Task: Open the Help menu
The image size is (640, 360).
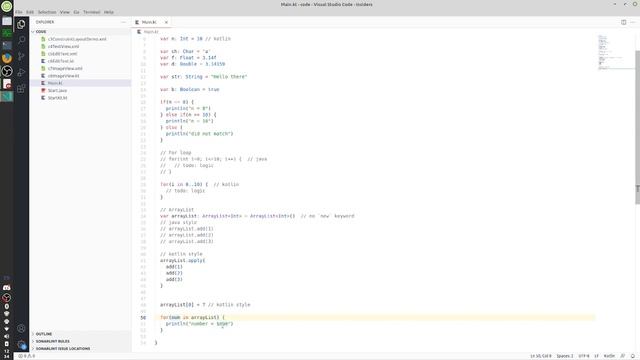Action: [x=109, y=12]
